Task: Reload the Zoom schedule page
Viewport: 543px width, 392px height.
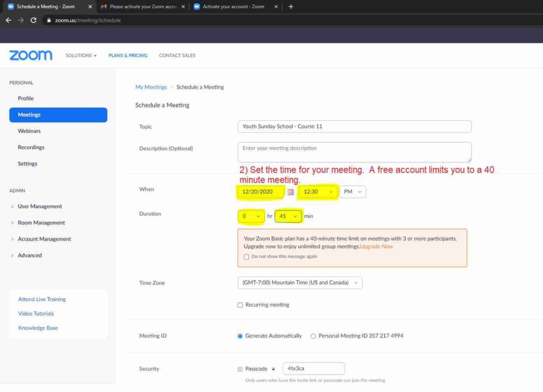Action: pyautogui.click(x=33, y=21)
